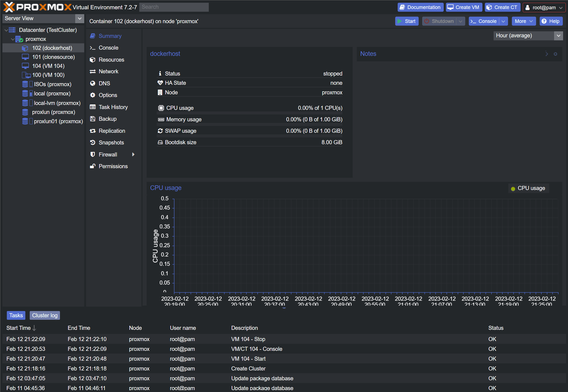Viewport: 568px width, 392px height.
Task: Open the Hour (average) timeframe dropdown
Action: tap(558, 36)
